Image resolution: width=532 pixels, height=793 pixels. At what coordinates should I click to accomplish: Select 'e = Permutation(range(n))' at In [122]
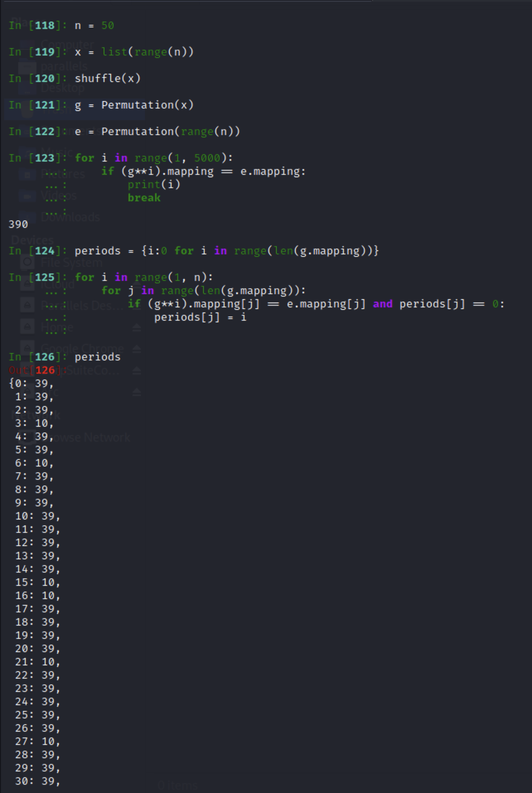pos(157,132)
